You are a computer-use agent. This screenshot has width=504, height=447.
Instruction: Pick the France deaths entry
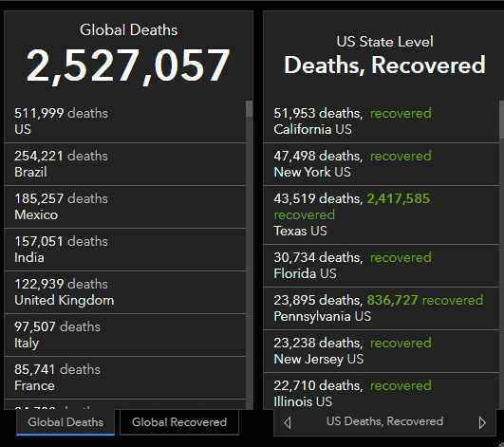[x=125, y=378]
